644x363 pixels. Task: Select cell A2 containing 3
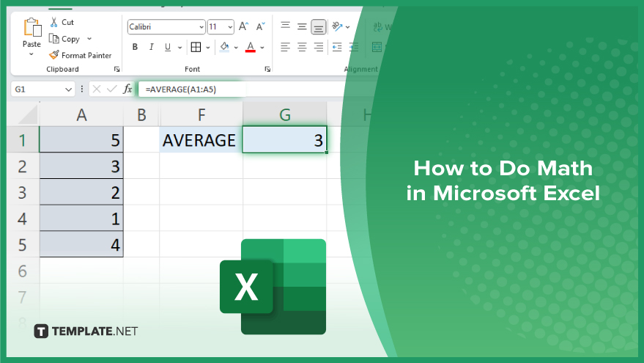click(81, 166)
